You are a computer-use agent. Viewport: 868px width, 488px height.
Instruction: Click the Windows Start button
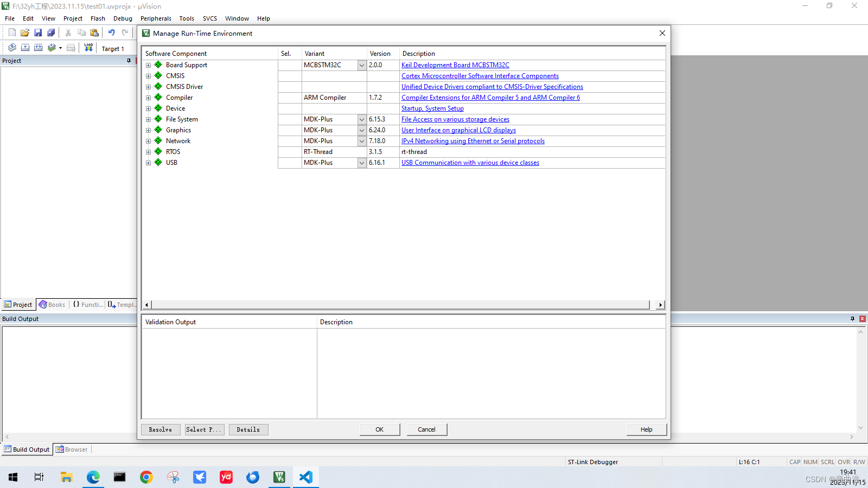point(14,477)
